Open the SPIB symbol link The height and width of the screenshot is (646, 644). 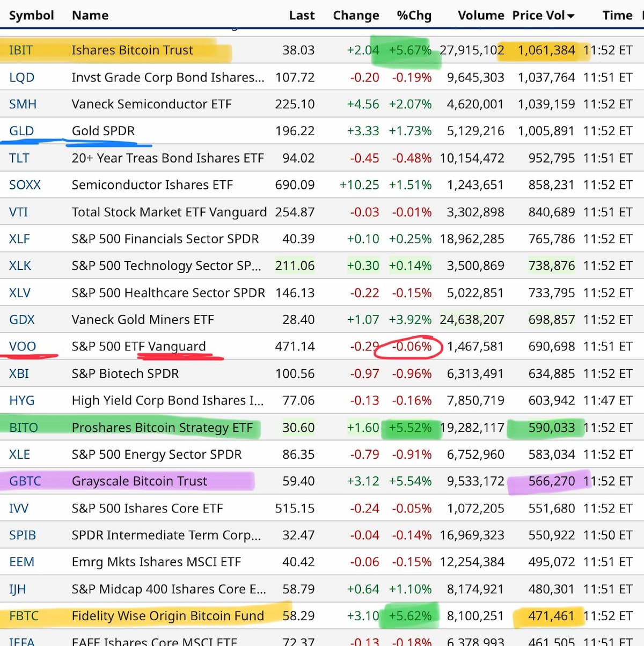coord(23,535)
